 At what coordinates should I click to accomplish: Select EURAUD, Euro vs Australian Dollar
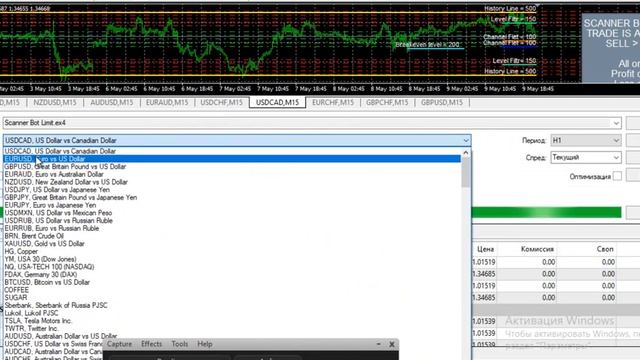[x=232, y=174]
